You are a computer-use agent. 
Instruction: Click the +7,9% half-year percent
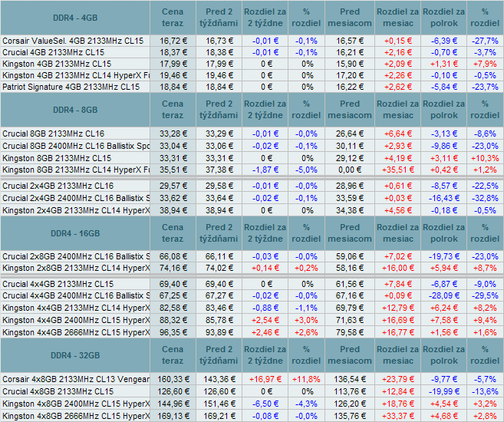[485, 64]
